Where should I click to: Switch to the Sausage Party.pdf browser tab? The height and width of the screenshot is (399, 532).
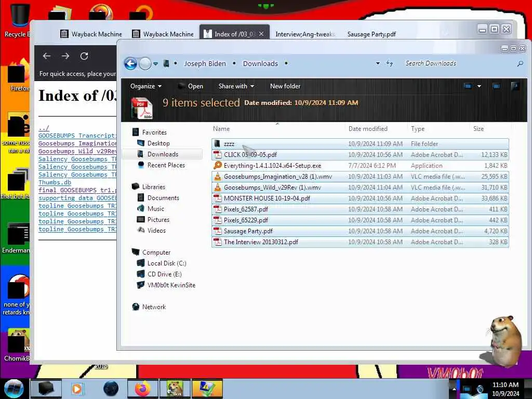[371, 34]
